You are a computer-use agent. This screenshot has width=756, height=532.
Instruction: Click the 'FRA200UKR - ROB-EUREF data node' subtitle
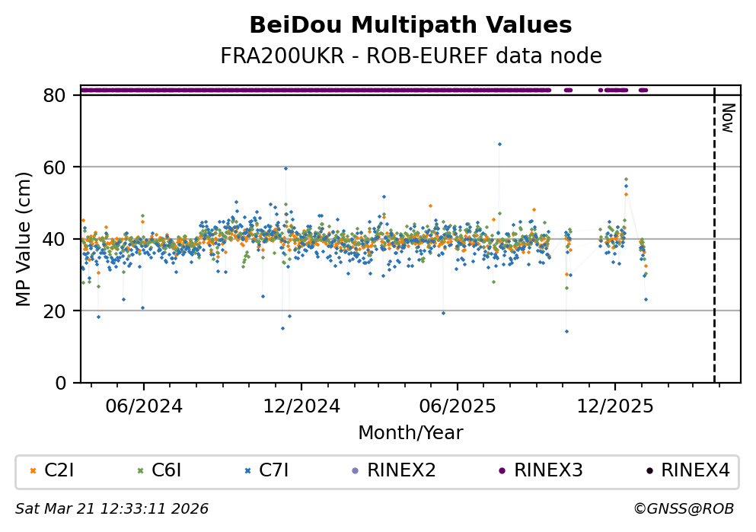[410, 56]
